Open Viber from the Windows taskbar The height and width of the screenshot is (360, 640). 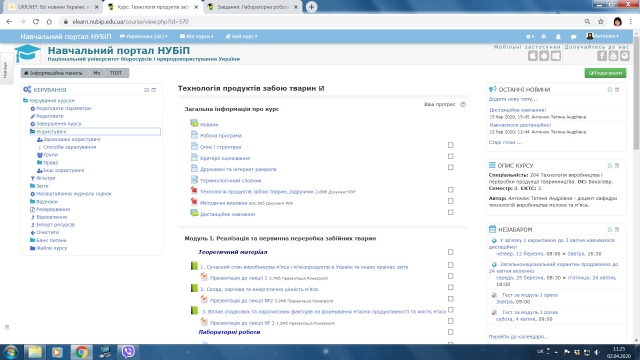tap(128, 352)
